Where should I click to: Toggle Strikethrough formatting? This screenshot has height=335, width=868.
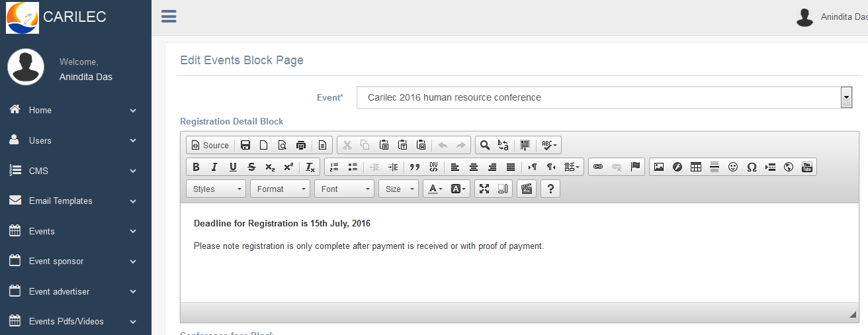(x=251, y=167)
